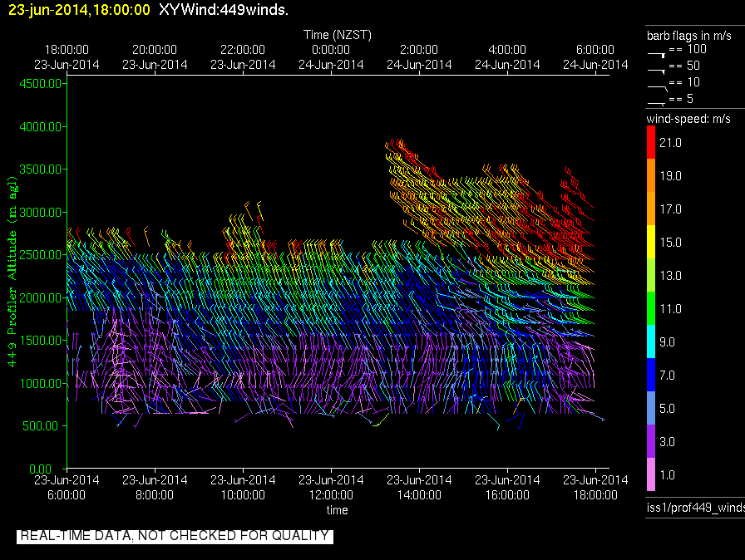745x560 pixels.
Task: Click the red wind-speed color swatch
Action: point(652,143)
